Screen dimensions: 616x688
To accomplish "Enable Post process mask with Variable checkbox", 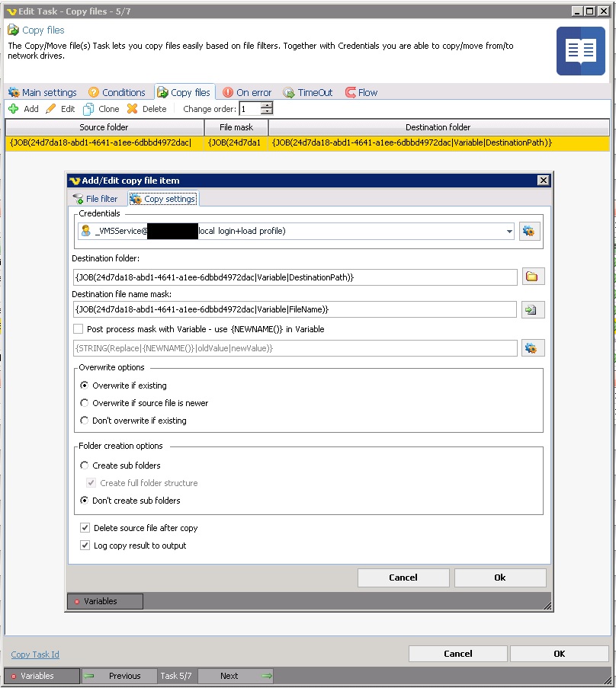I will 78,329.
